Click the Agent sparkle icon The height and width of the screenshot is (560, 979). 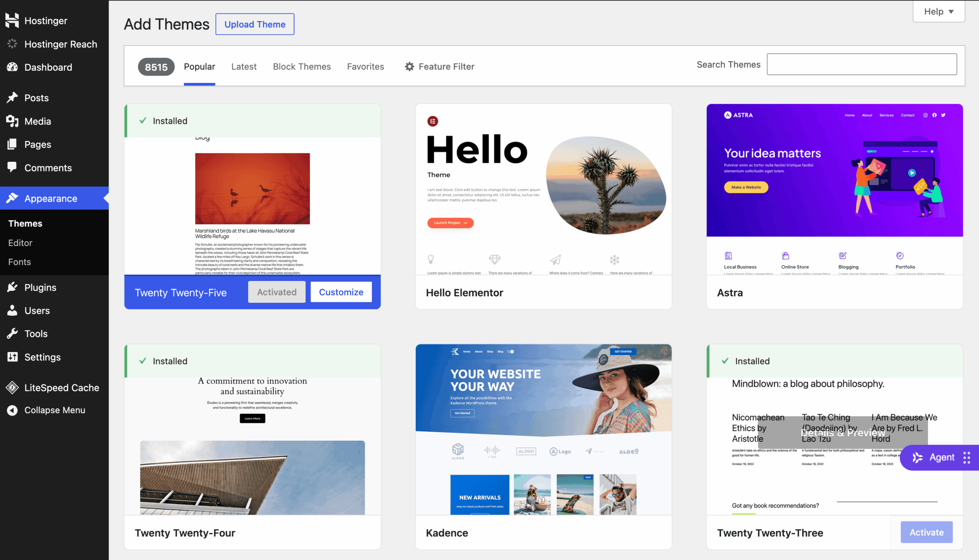point(917,457)
